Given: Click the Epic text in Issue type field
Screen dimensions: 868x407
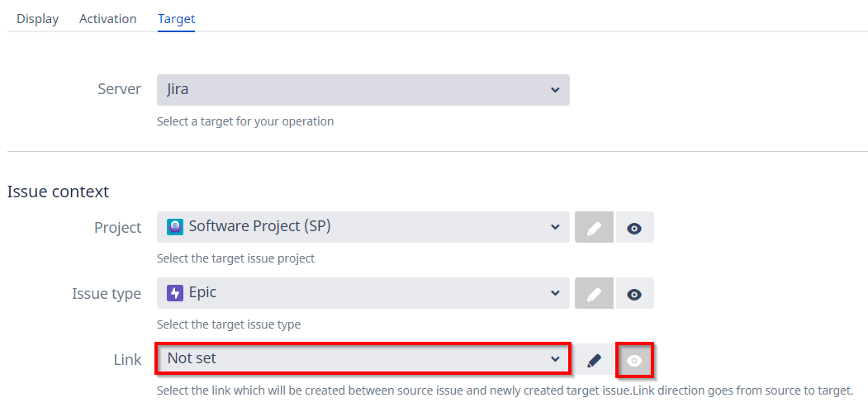Looking at the screenshot, I should point(203,293).
